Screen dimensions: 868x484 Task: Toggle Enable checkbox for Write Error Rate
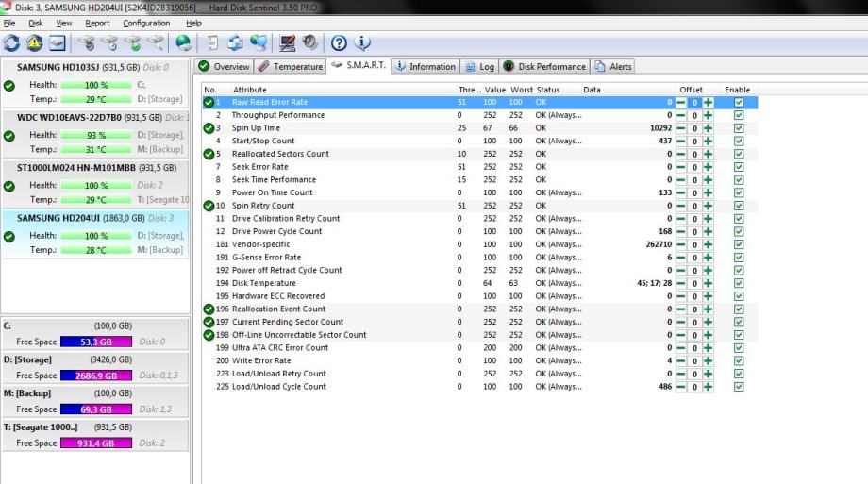tap(739, 360)
